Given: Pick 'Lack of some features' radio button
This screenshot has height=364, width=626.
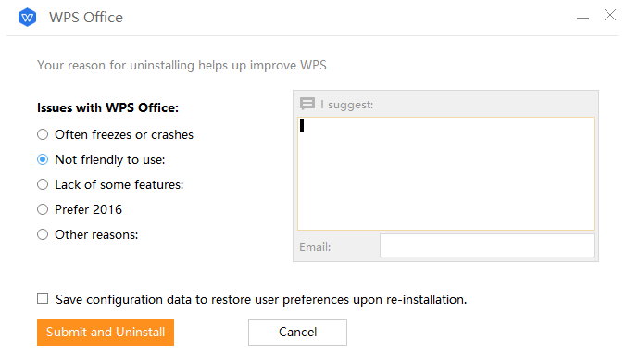Looking at the screenshot, I should coord(43,184).
